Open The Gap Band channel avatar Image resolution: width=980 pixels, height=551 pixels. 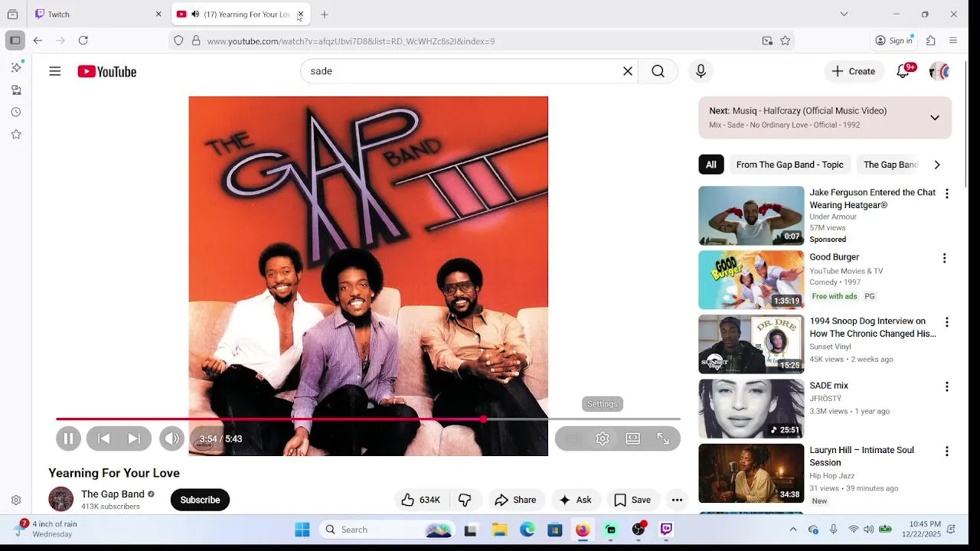(x=61, y=499)
